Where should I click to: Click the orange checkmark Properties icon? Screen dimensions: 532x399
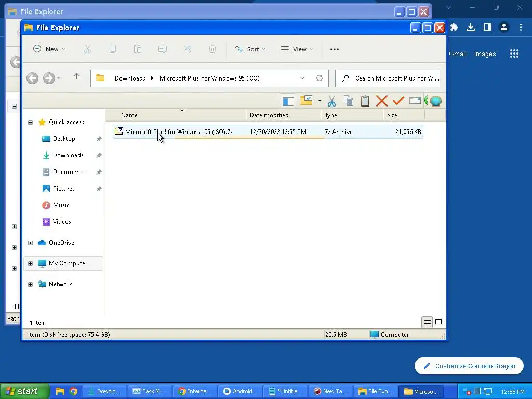click(398, 101)
